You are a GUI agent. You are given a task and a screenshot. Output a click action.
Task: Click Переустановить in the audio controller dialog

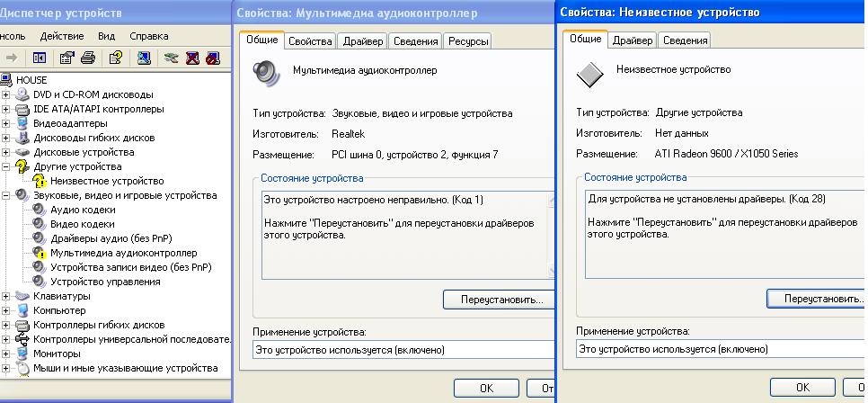[500, 299]
